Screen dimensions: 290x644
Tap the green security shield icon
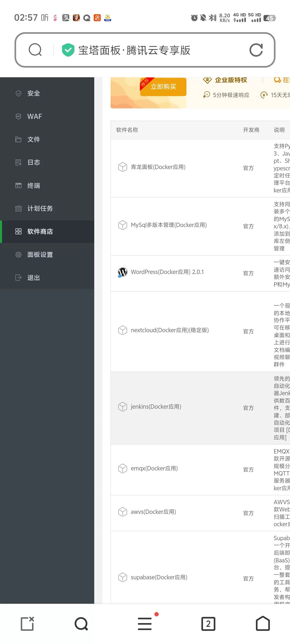click(x=68, y=50)
